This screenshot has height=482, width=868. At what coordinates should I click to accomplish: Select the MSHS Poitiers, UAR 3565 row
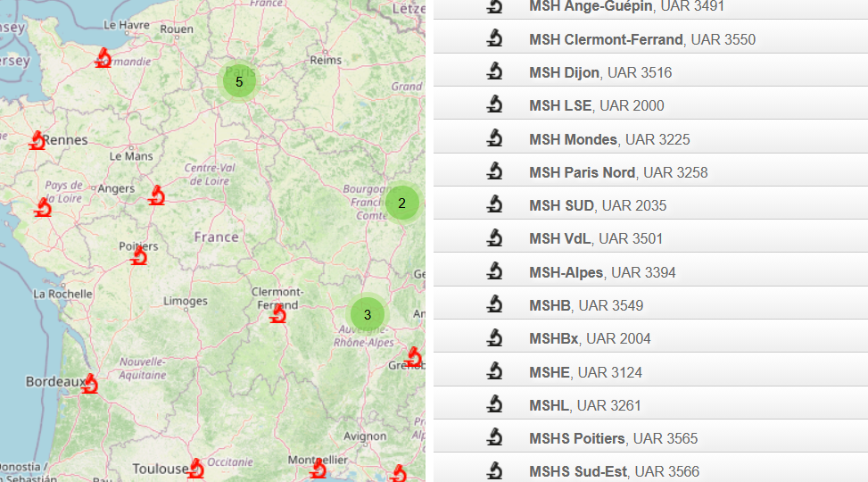[x=650, y=436]
